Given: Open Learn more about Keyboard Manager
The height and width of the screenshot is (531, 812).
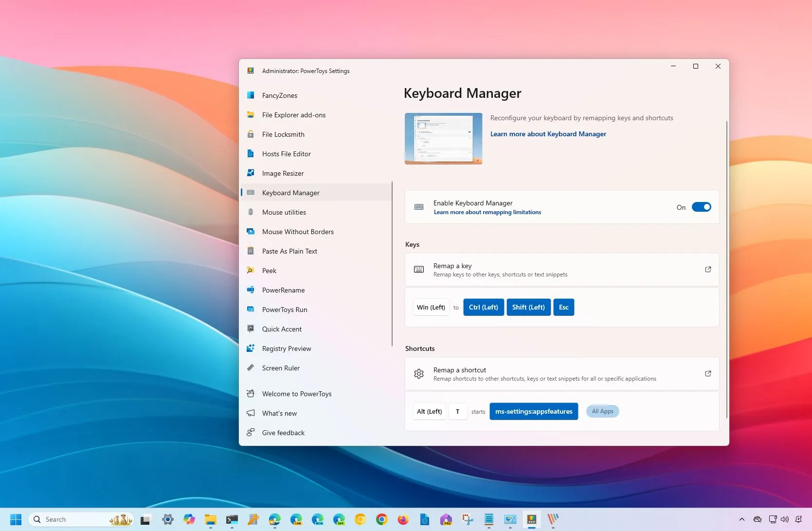Looking at the screenshot, I should tap(548, 133).
